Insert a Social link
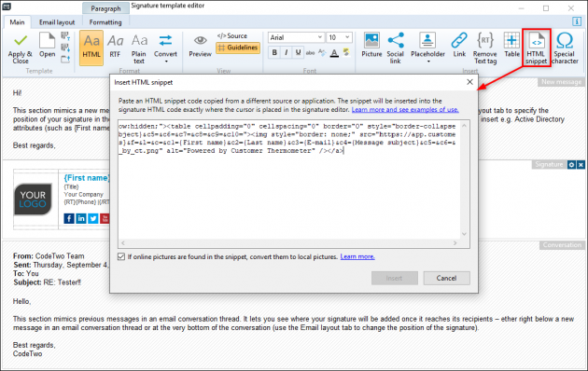The width and height of the screenshot is (588, 371). coord(395,48)
